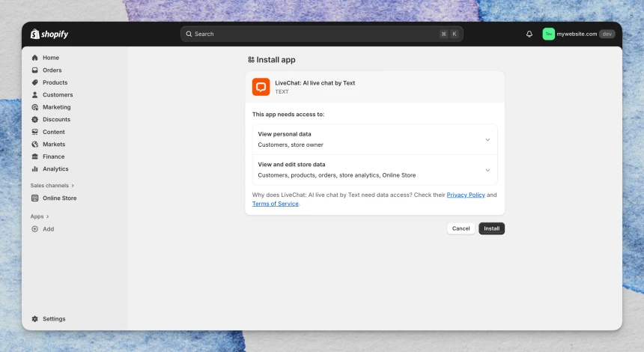Click Add under Apps
The height and width of the screenshot is (352, 644).
(x=49, y=229)
